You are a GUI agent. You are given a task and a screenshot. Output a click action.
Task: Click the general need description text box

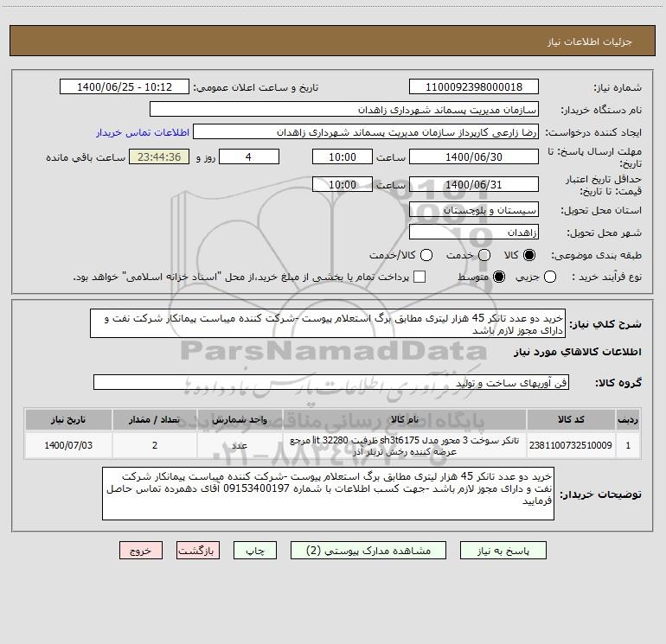pyautogui.click(x=328, y=323)
